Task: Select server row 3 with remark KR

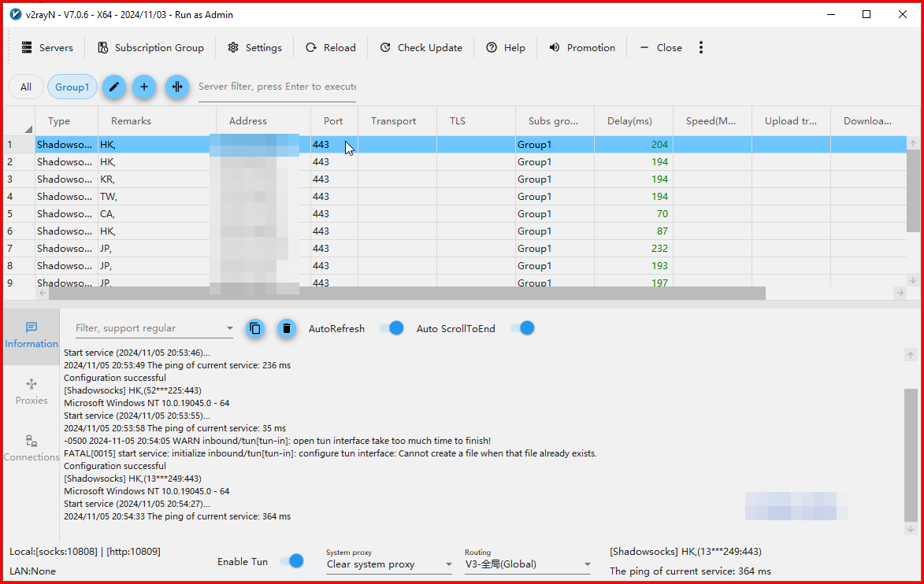Action: coord(455,179)
